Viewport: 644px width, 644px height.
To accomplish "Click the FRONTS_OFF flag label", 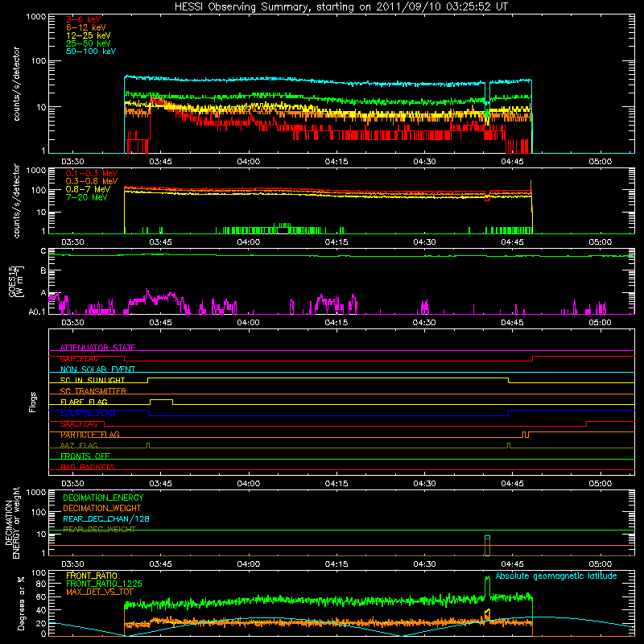I will click(85, 456).
